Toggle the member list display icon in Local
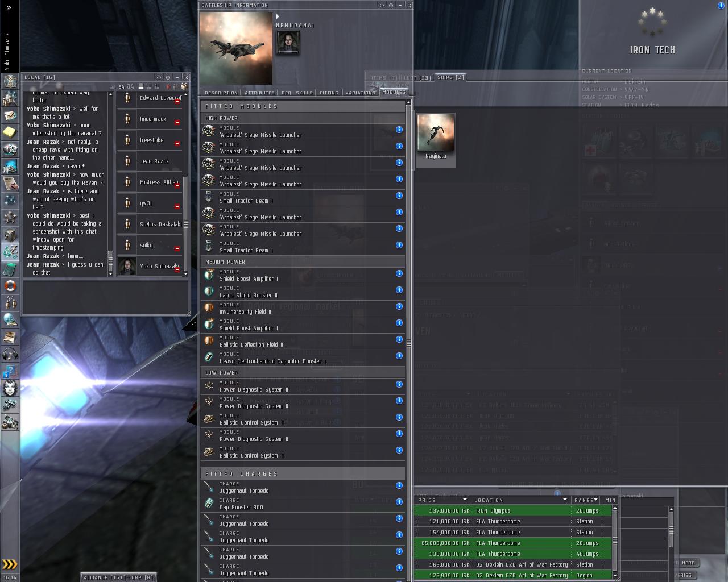Screen dimensions: 728x582 click(184, 86)
